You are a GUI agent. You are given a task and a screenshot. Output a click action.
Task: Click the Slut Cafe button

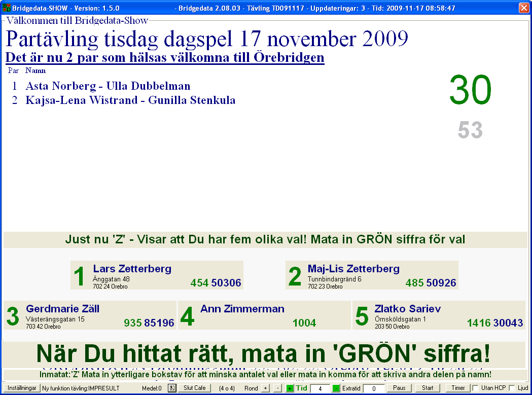coord(194,388)
